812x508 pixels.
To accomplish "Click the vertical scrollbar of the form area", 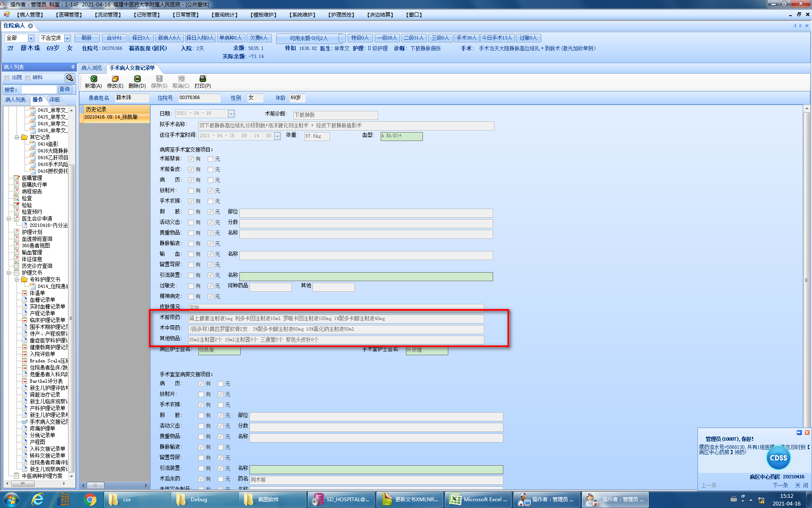I will pos(806,279).
